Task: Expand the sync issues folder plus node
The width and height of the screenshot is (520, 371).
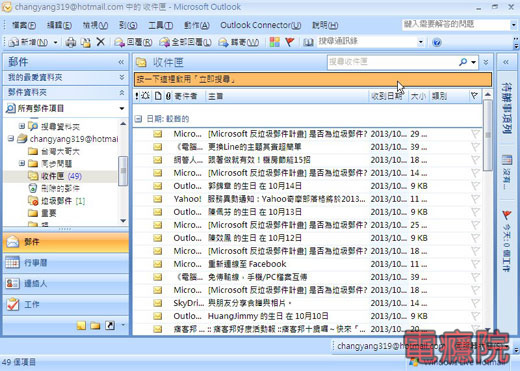Action: point(22,163)
